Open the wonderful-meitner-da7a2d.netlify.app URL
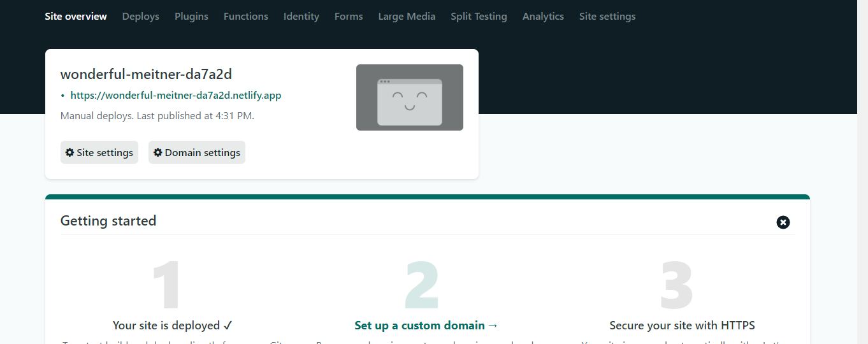The width and height of the screenshot is (868, 344). point(175,96)
